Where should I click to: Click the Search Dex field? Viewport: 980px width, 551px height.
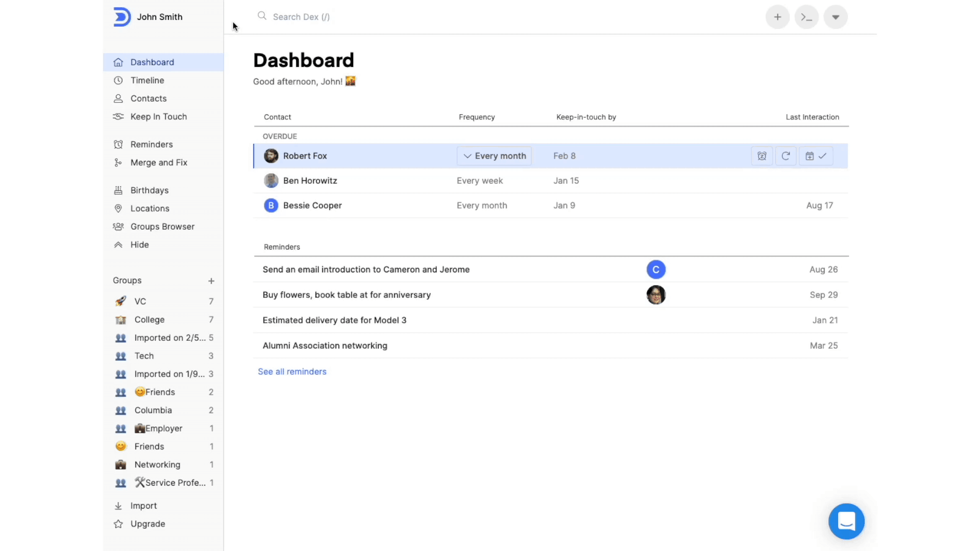click(x=301, y=17)
